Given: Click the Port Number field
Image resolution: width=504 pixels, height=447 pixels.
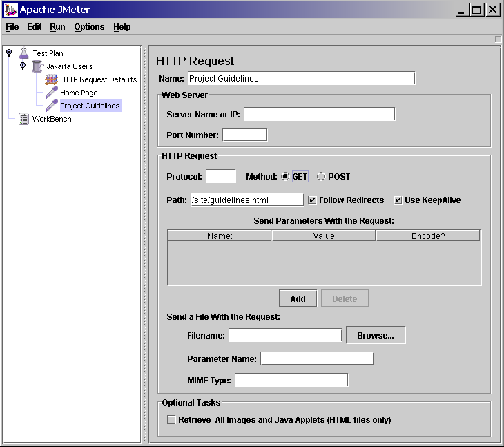Looking at the screenshot, I should tap(244, 135).
